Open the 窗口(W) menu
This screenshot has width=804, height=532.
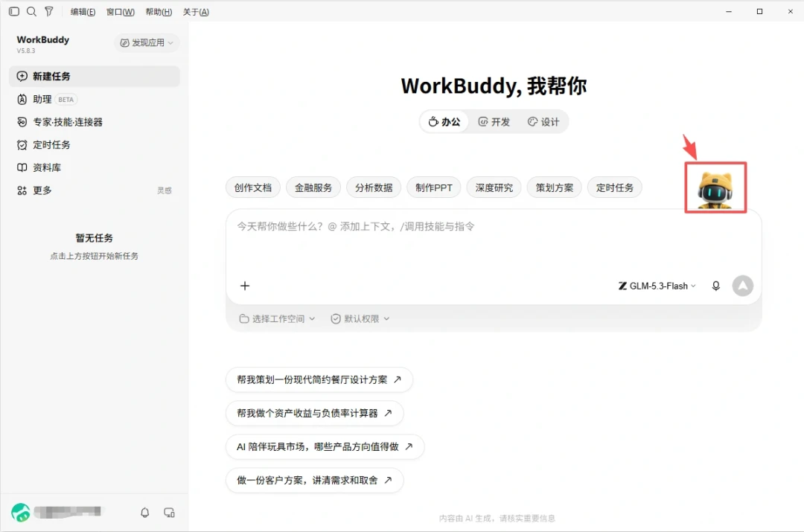120,12
